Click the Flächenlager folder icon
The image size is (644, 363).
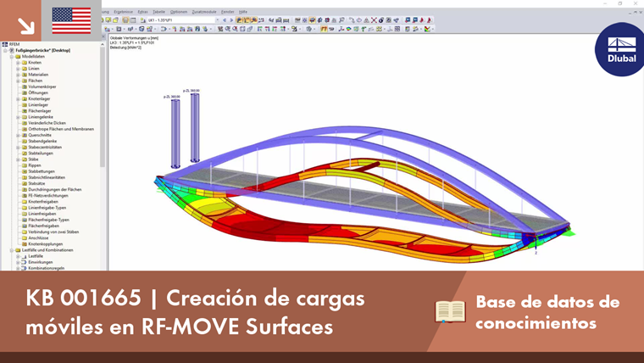click(x=25, y=111)
